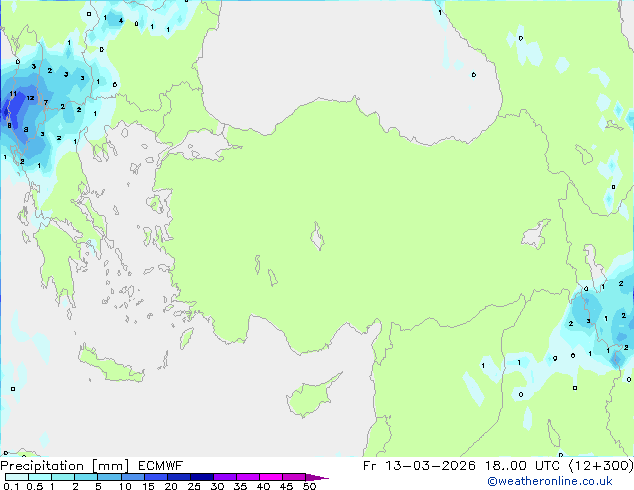This screenshot has width=634, height=490.
Task: Click the '35' legend scale label
Action: (240, 486)
